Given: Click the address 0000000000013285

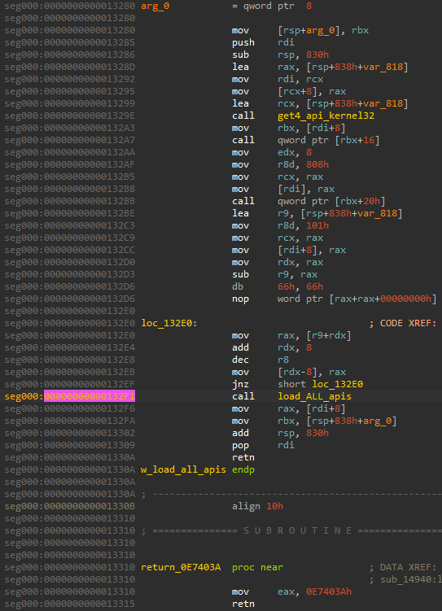Looking at the screenshot, I should (x=89, y=42).
